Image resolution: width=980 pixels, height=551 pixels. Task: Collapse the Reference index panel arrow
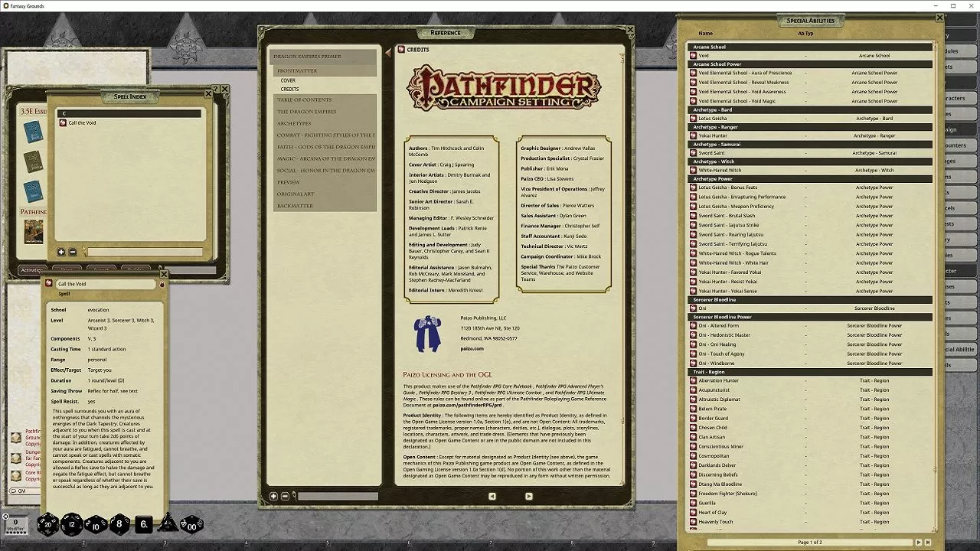(x=387, y=52)
